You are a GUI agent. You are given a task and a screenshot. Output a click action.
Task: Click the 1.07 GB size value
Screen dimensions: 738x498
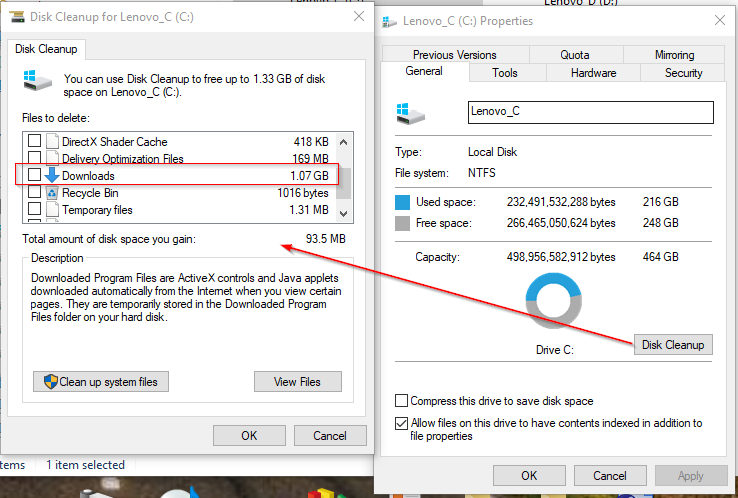(309, 176)
